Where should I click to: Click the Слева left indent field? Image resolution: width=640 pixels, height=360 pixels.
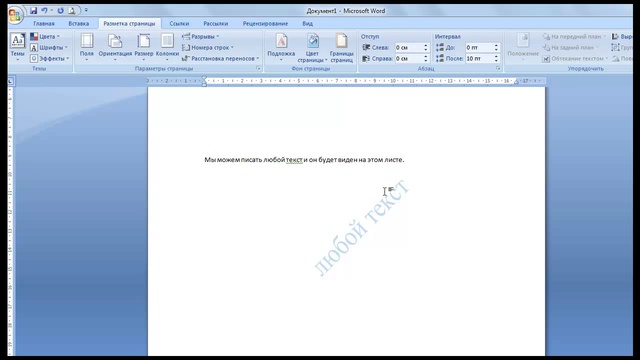pos(409,48)
